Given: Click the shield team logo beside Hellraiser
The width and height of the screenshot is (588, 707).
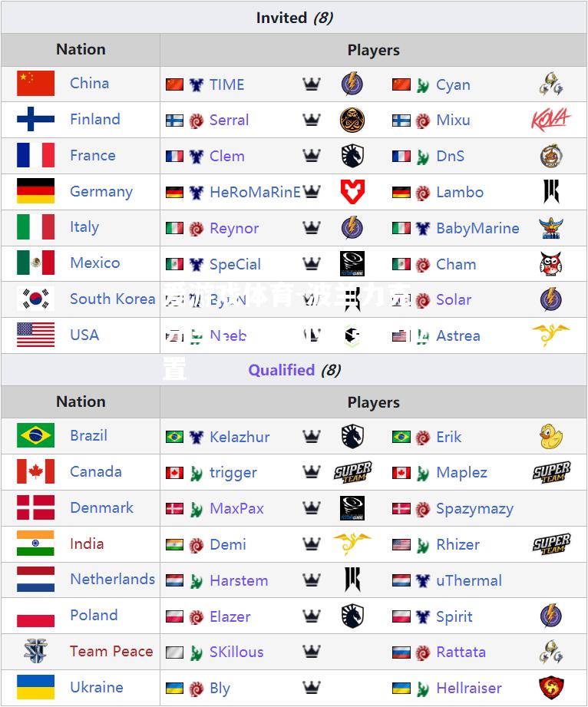Looking at the screenshot, I should pyautogui.click(x=550, y=688).
